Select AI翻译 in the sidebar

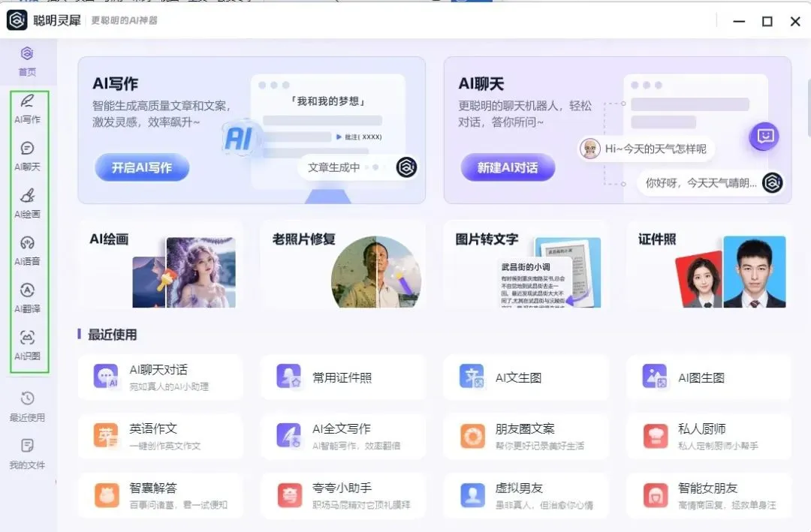[28, 297]
